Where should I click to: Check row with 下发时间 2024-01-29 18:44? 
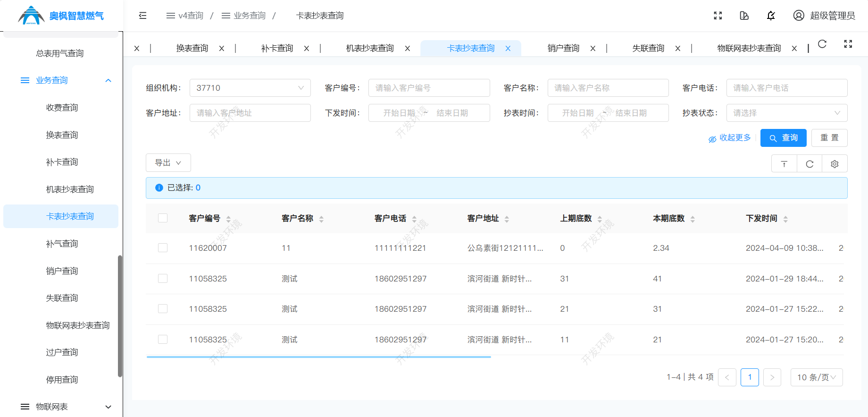(x=163, y=278)
